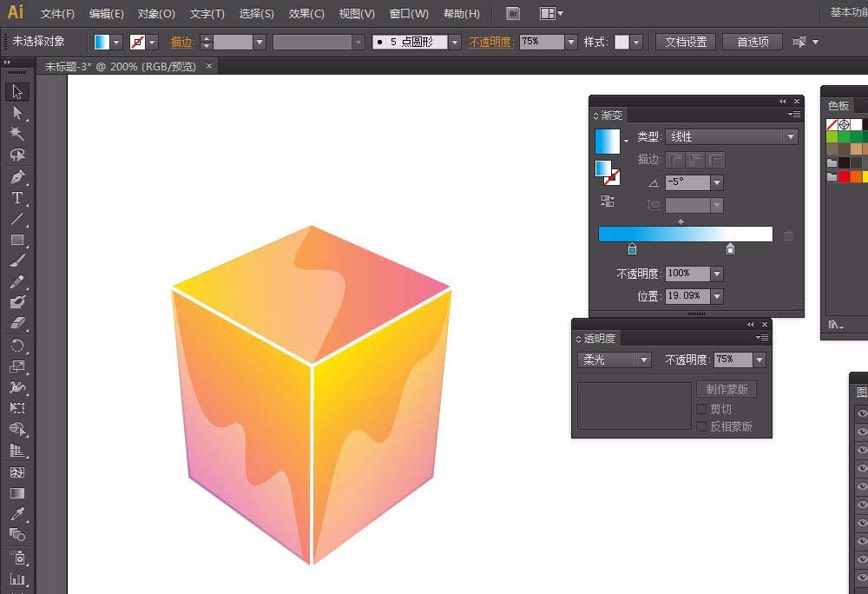Viewport: 868px width, 594px height.
Task: Enable the 剪切 clip checkbox
Action: 701,409
